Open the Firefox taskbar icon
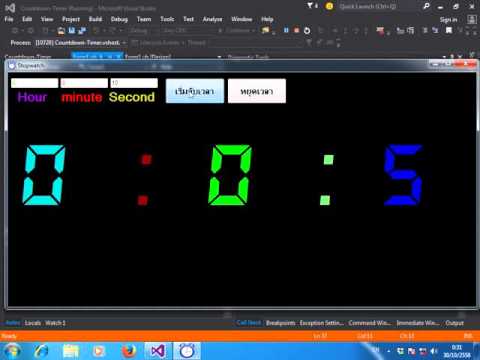The height and width of the screenshot is (360, 480). (129, 351)
